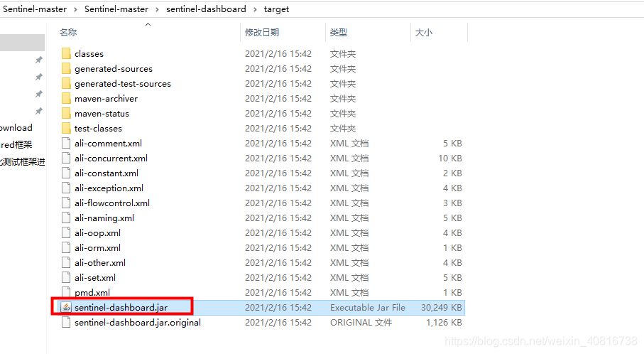Viewport: 644px width, 354px height.
Task: Click the Executable Jar File type cell
Action: click(368, 308)
